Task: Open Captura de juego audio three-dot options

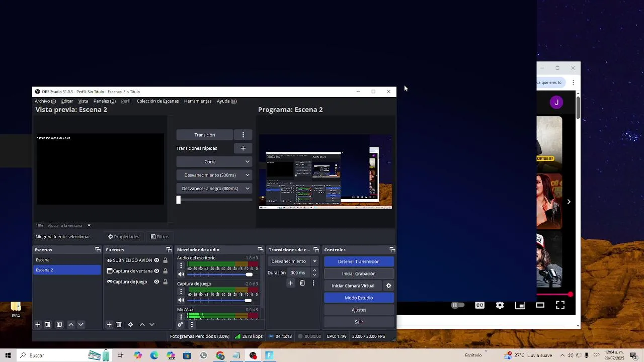Action: coord(181,292)
